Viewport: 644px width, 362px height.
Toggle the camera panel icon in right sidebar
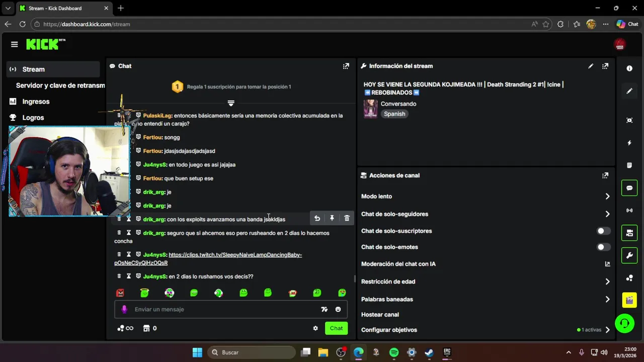coord(629,233)
